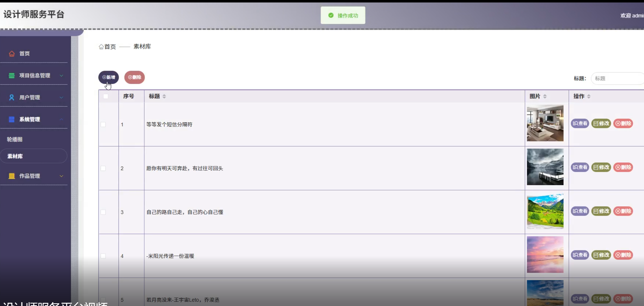Click the yellow 作品管理 sidebar icon

coord(12,176)
